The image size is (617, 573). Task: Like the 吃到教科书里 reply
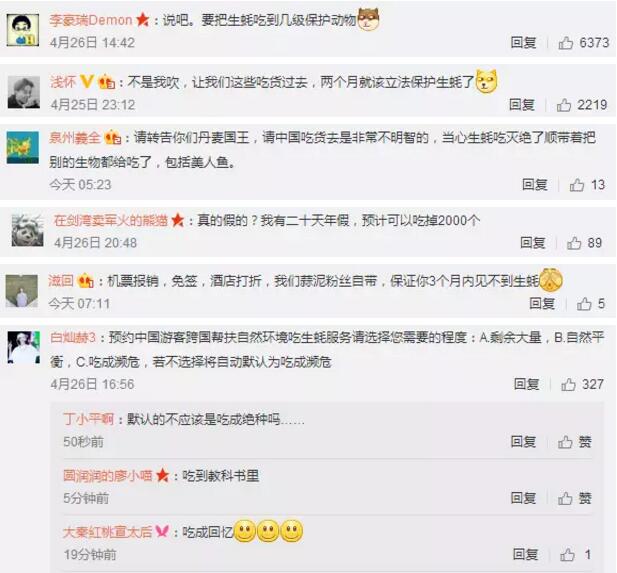575,498
